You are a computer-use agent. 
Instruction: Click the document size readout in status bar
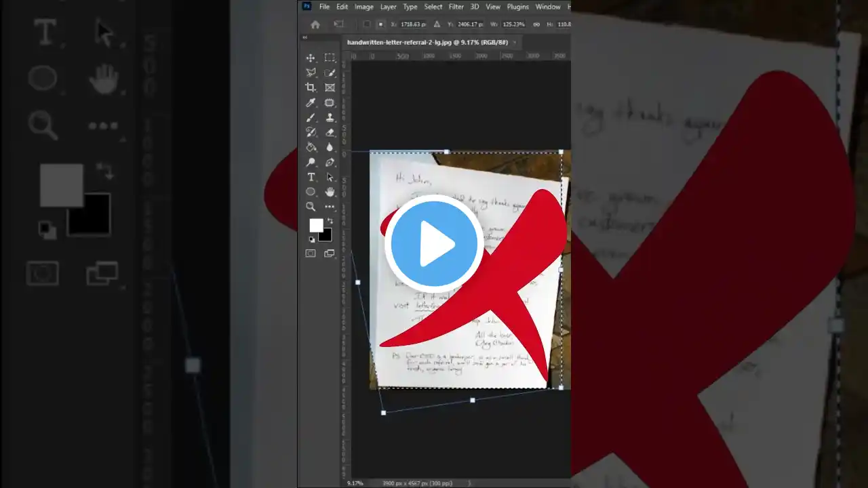[418, 483]
